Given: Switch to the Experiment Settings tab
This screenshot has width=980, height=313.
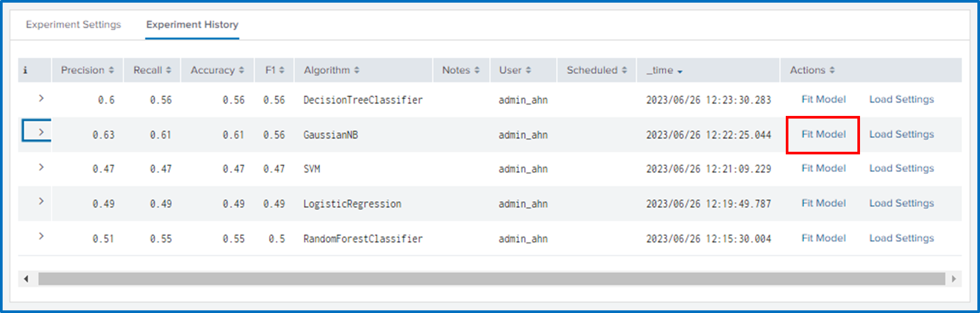Looking at the screenshot, I should coord(73,25).
